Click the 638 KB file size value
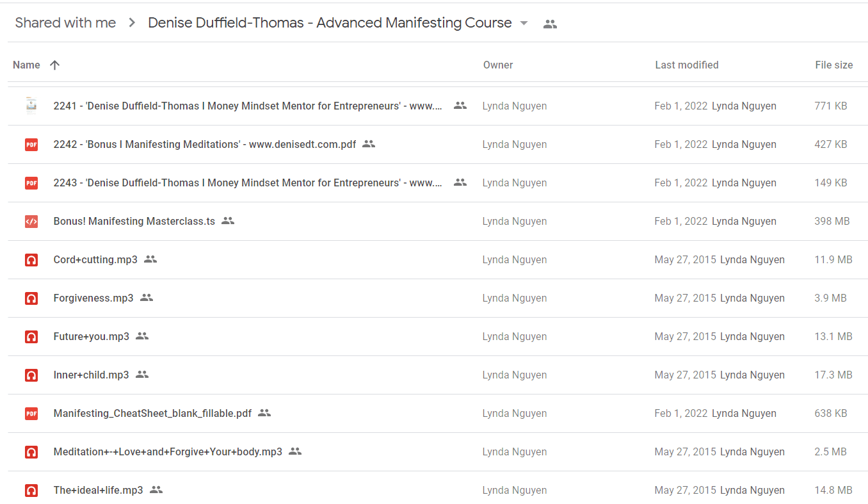The width and height of the screenshot is (868, 504). [x=831, y=413]
